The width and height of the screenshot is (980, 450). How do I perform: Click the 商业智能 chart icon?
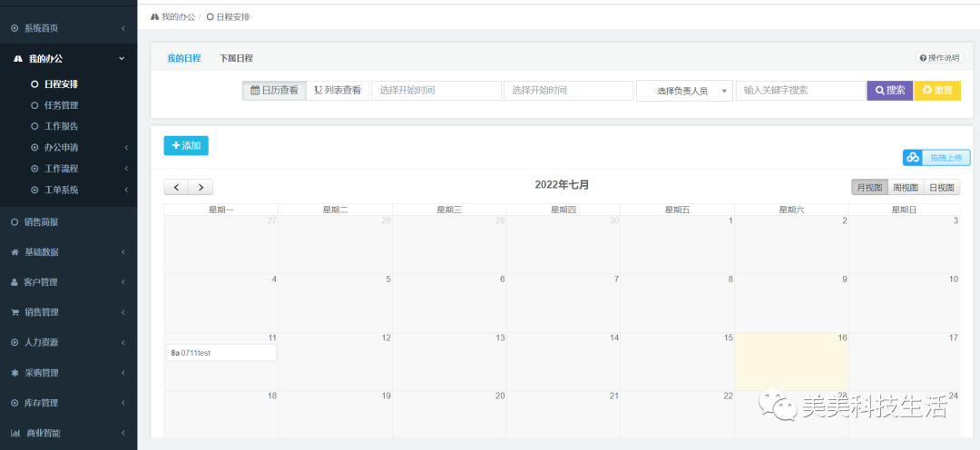pos(15,433)
